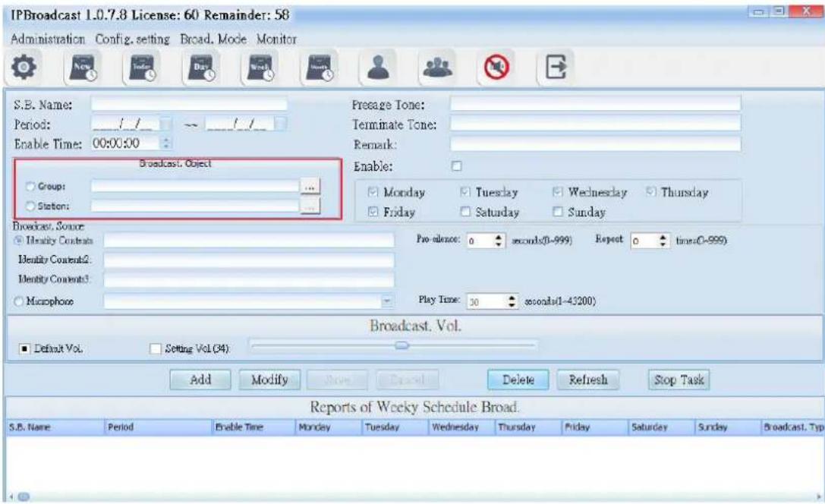
Task: Click the red mute speaker icon
Action: click(x=496, y=68)
